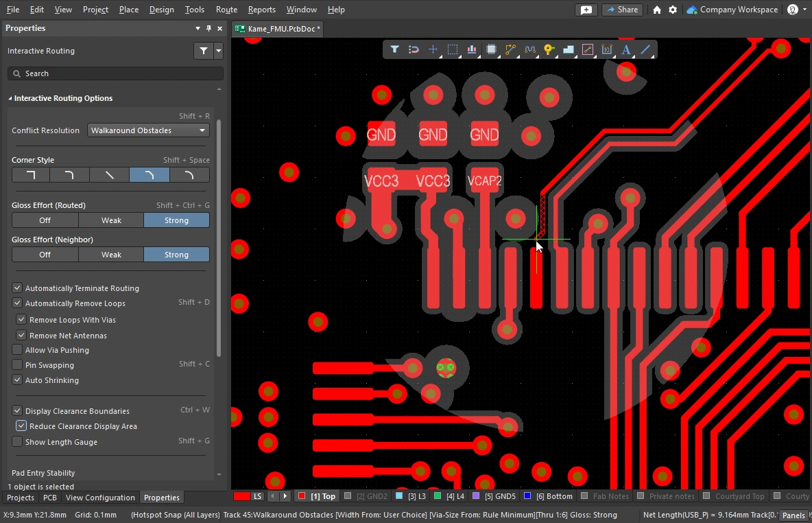Click the Align Objects icon in Active Bar
The image size is (812, 523).
pos(472,49)
